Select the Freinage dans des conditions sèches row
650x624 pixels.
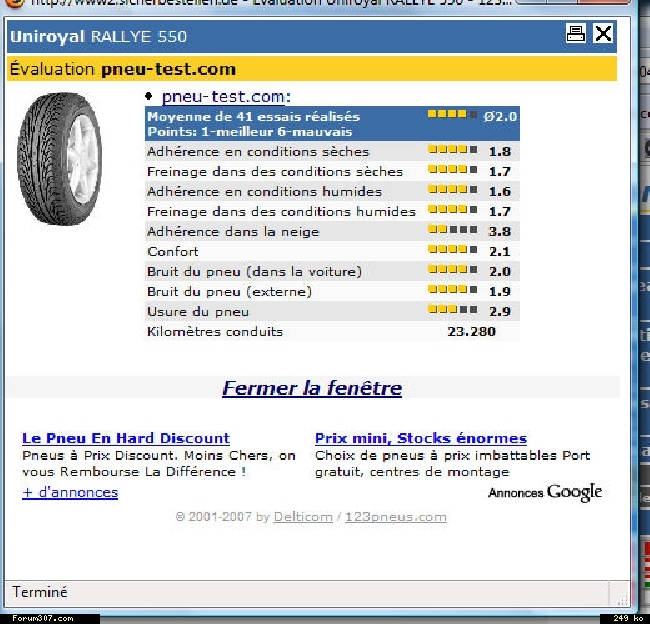pos(332,171)
